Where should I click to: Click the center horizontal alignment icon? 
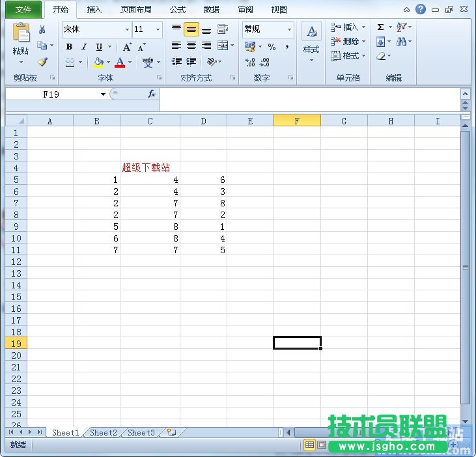click(191, 46)
